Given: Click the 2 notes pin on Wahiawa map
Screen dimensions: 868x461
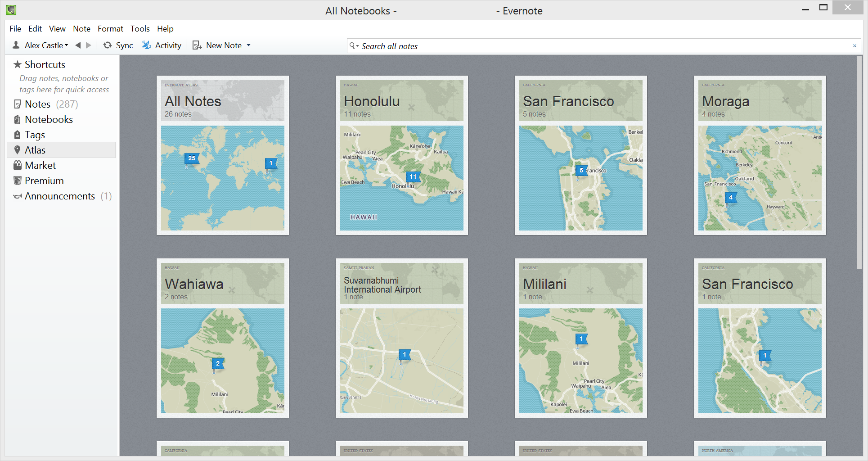Looking at the screenshot, I should (218, 365).
